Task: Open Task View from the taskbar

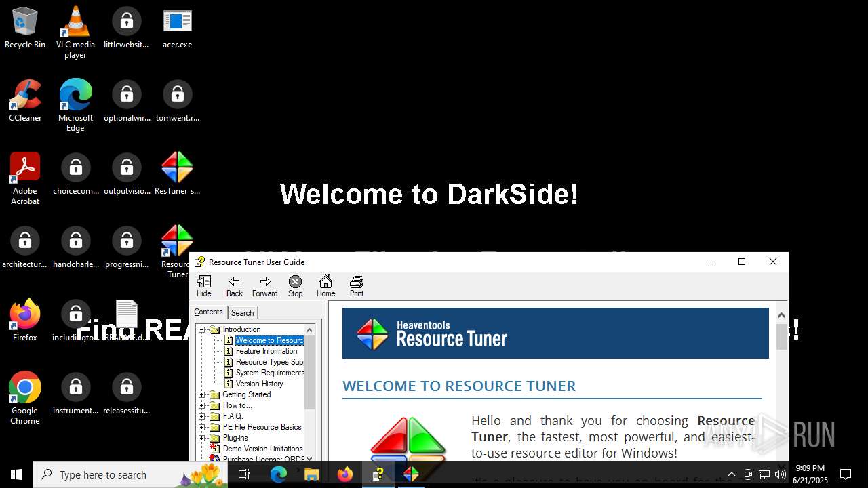Action: click(244, 474)
